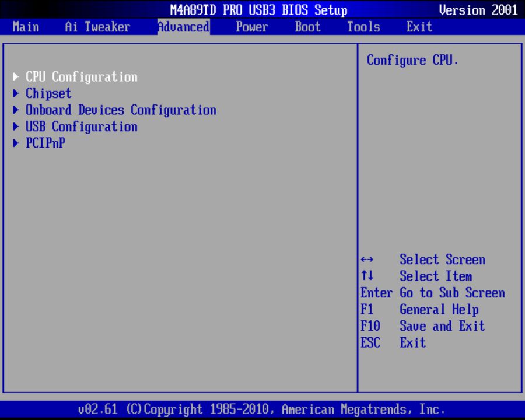Open the Exit menu
The height and width of the screenshot is (420, 525).
tap(419, 27)
